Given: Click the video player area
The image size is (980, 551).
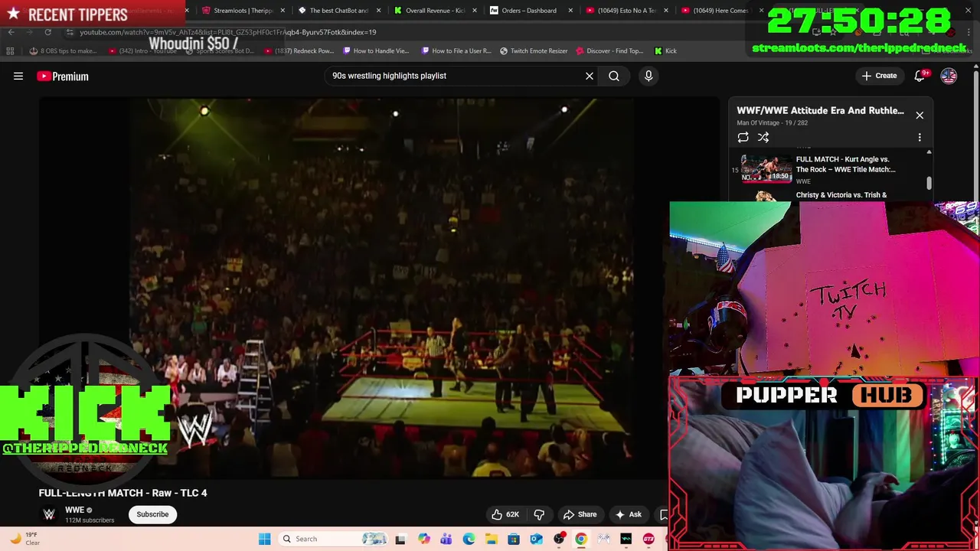Looking at the screenshot, I should [x=380, y=288].
